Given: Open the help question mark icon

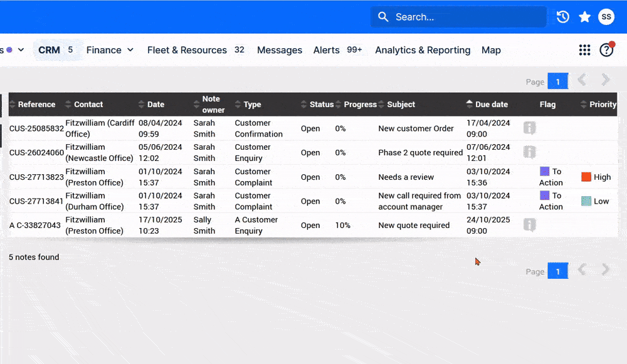Looking at the screenshot, I should coord(606,50).
